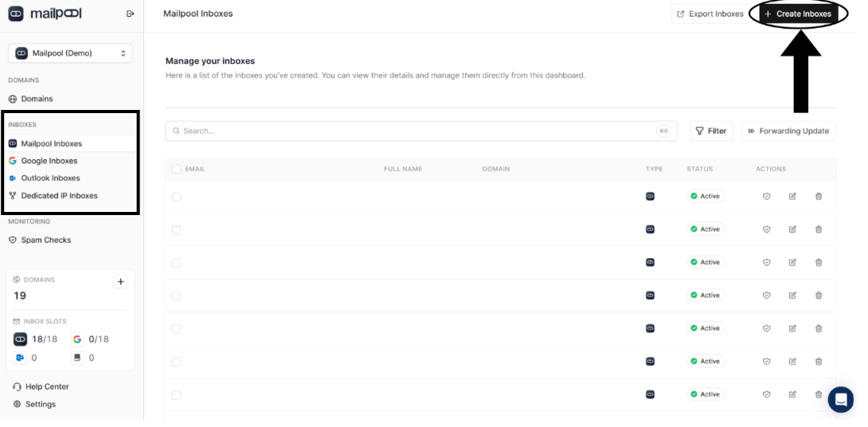Screen dimensions: 868x427
Task: Click the TYPE column header
Action: click(x=654, y=169)
